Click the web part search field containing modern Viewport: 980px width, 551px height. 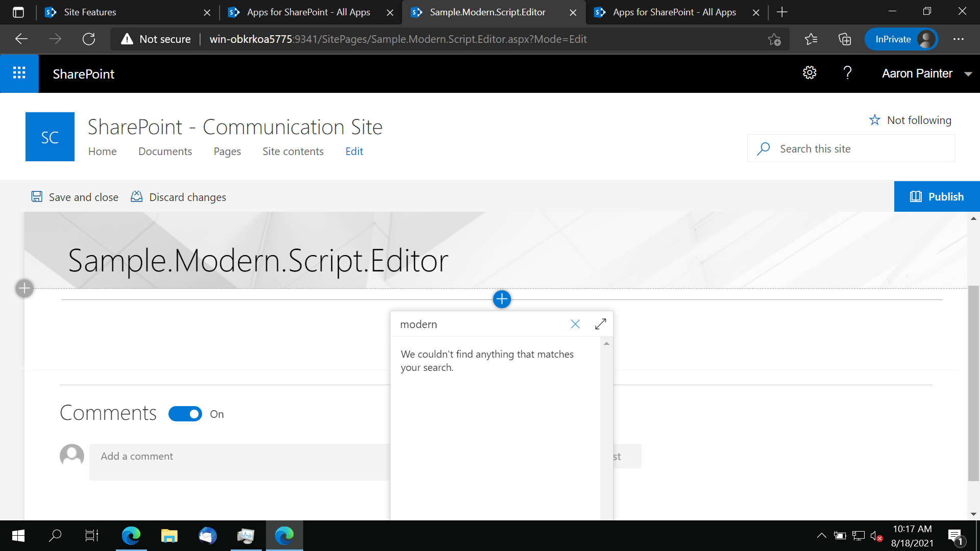pyautogui.click(x=480, y=324)
